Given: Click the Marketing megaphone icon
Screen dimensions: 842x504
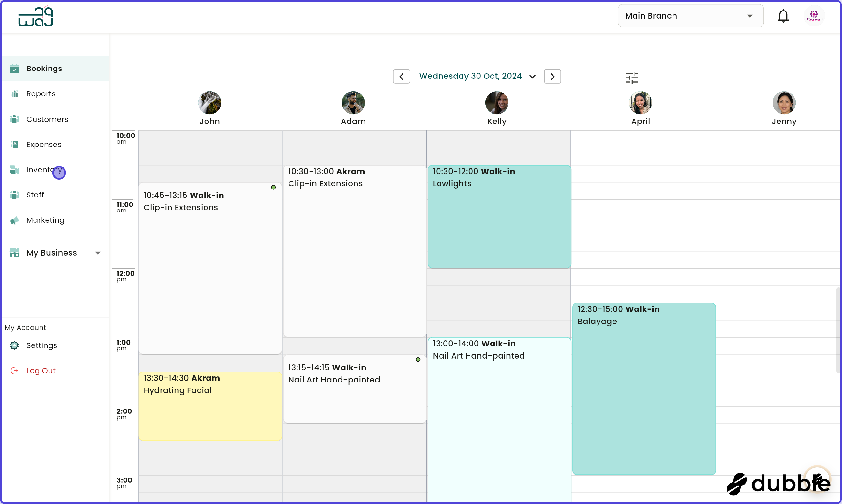Looking at the screenshot, I should (14, 220).
